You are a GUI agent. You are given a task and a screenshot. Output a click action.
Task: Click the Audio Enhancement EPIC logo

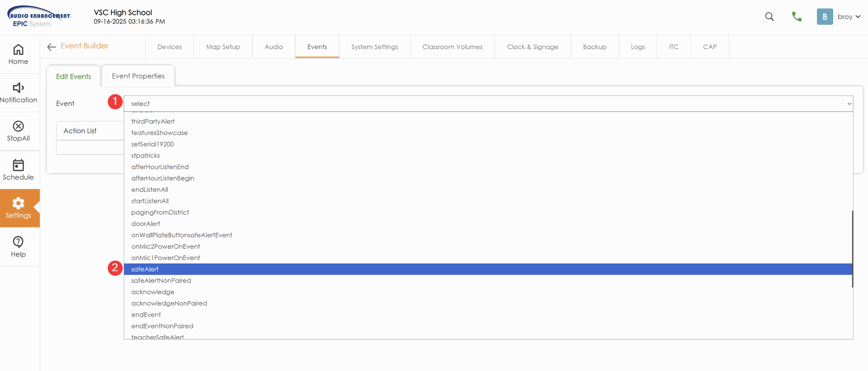39,17
